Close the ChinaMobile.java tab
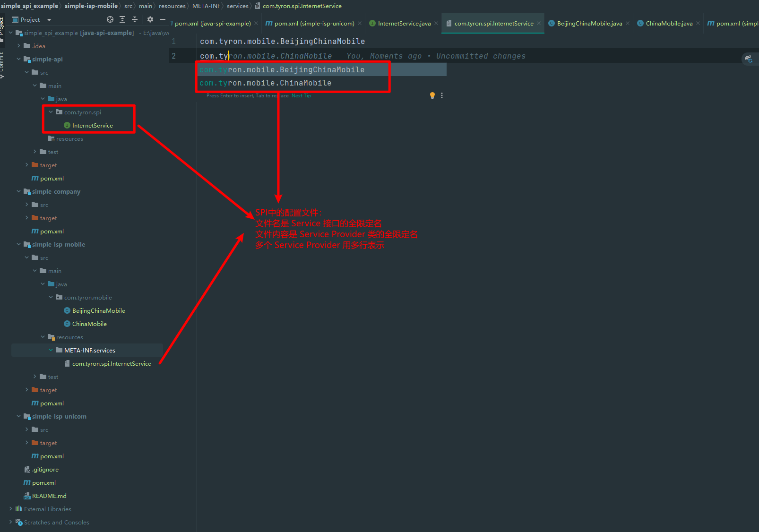This screenshot has width=759, height=532. point(698,23)
